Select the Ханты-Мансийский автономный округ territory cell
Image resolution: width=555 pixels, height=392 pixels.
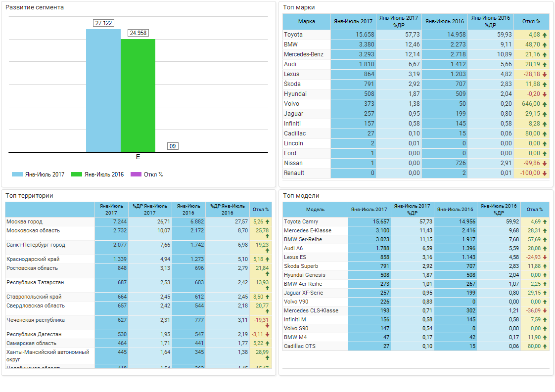tap(50, 356)
